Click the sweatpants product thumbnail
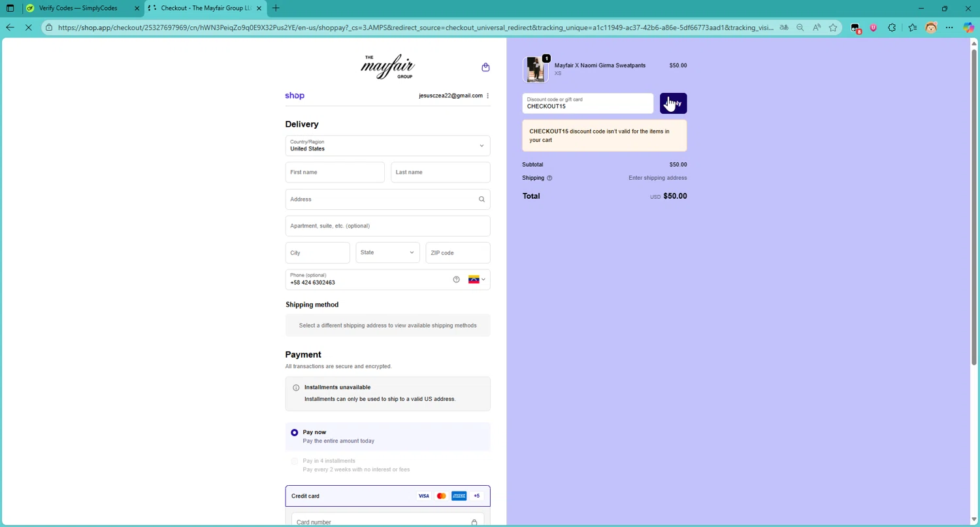This screenshot has height=527, width=980. [x=535, y=70]
